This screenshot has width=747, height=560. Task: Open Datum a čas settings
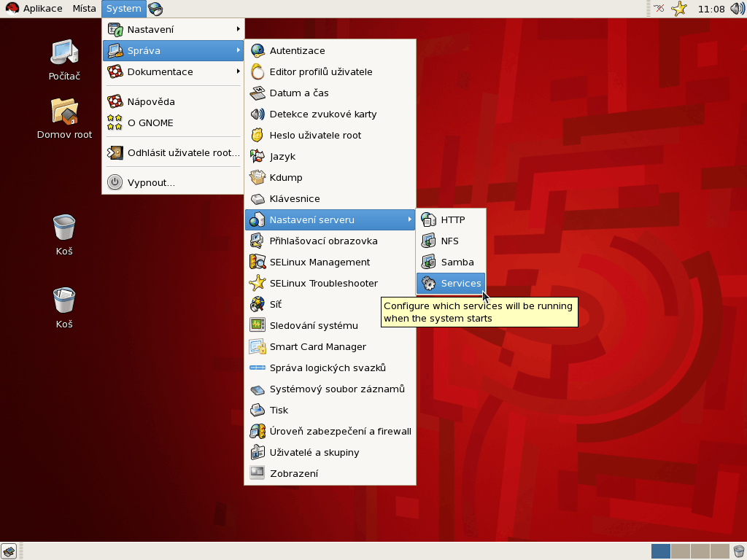pyautogui.click(x=330, y=93)
